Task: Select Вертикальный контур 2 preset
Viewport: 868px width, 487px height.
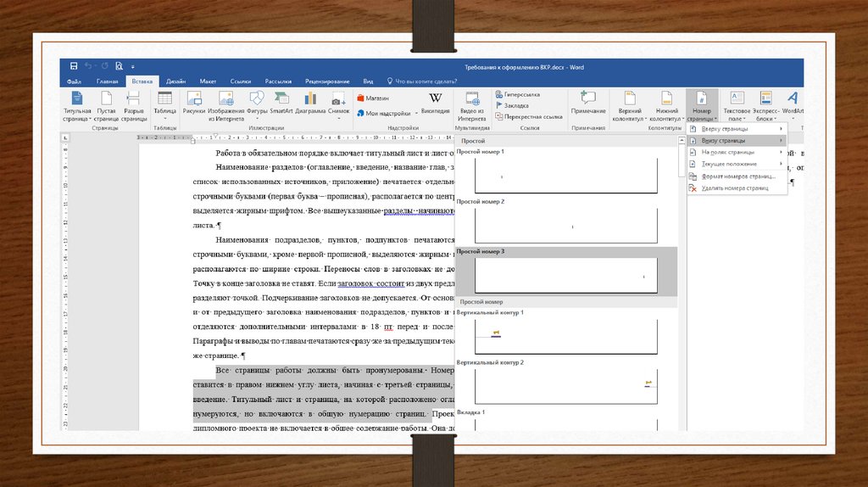Action: (x=565, y=383)
